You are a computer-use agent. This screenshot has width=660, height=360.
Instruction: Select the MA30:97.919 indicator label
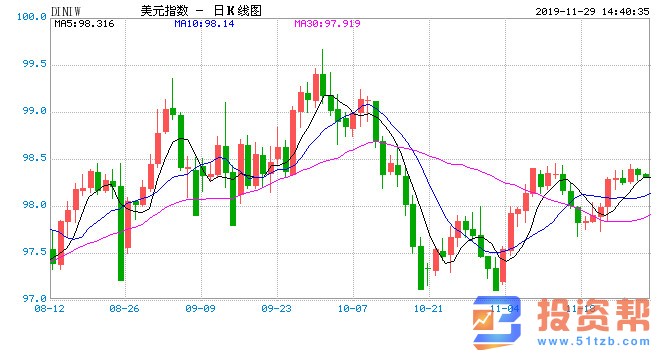coord(327,24)
